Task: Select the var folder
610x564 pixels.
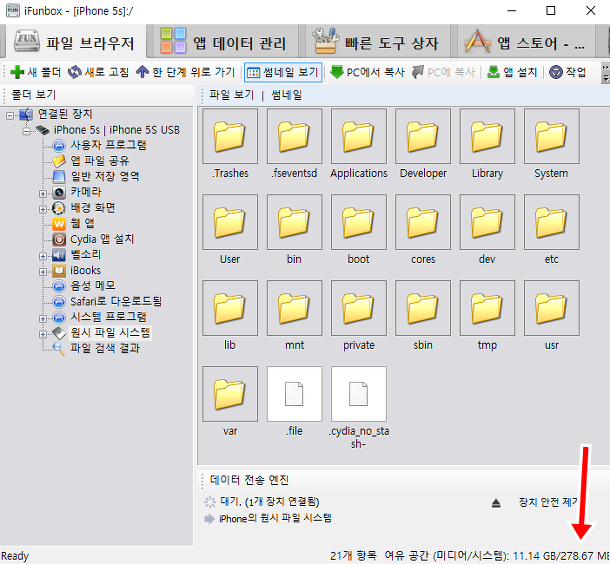Action: coord(230,394)
